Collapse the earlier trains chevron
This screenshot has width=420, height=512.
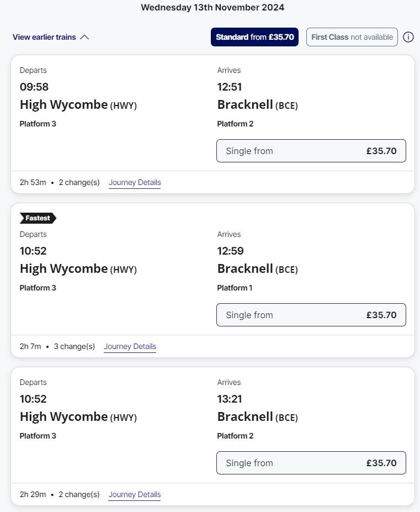84,38
